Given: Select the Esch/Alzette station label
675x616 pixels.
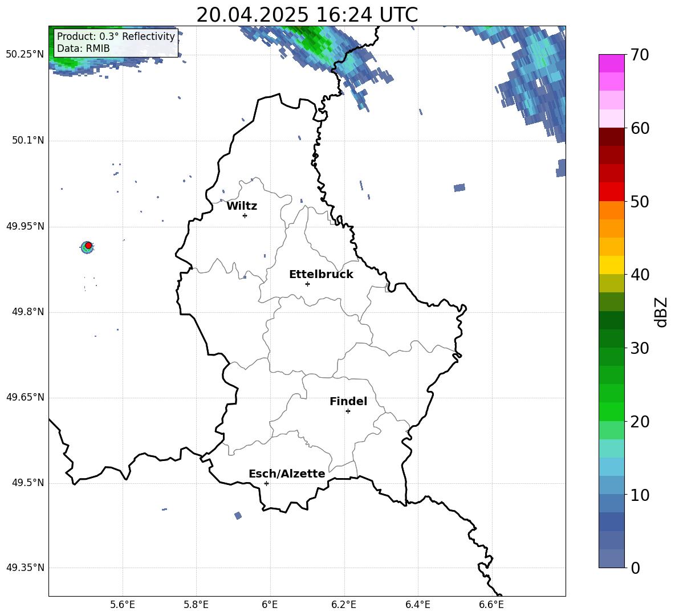Looking at the screenshot, I should pos(287,474).
